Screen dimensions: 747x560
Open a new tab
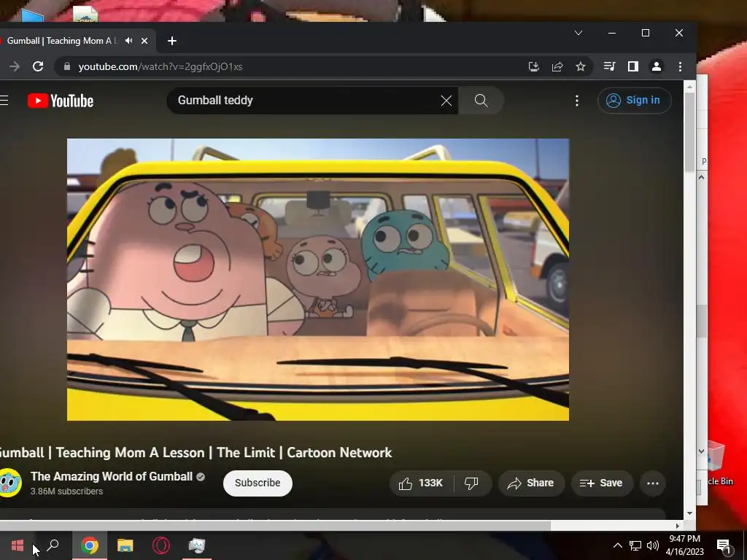pos(172,41)
